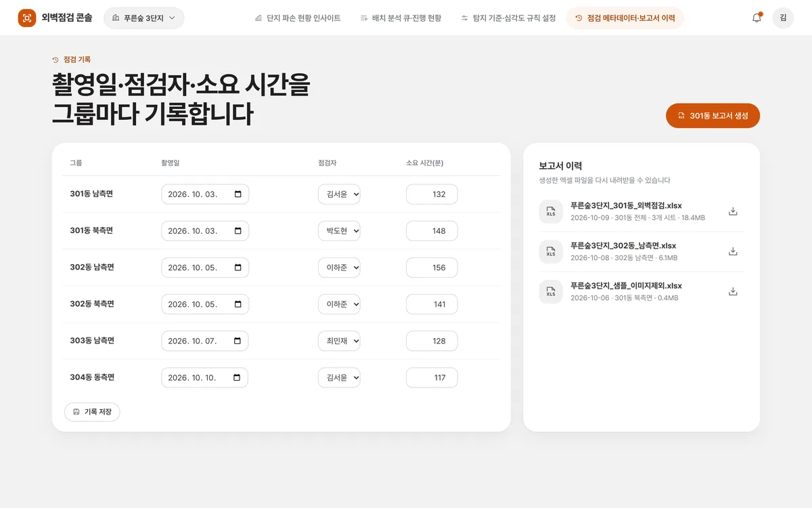
Task: Open calendar picker for 304동 동측면 date
Action: (238, 377)
